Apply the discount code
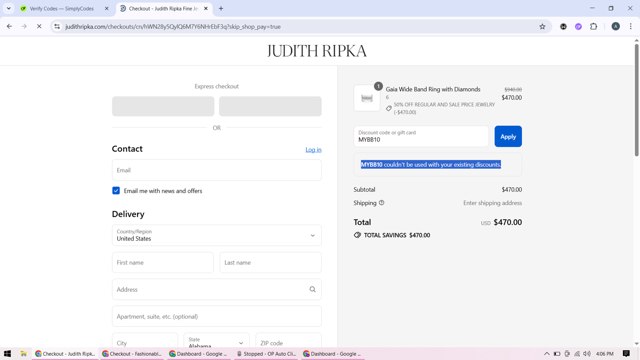 click(508, 136)
